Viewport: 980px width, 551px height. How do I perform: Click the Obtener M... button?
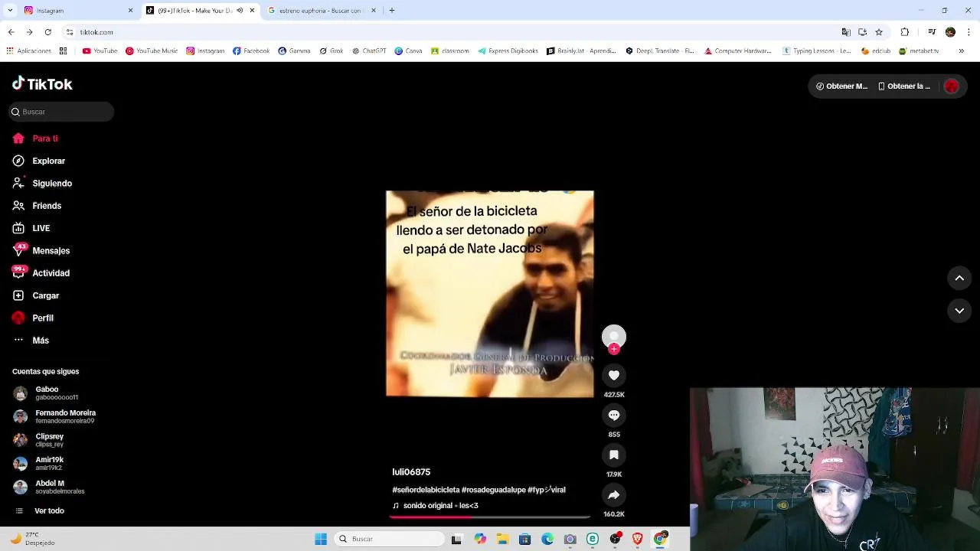[x=841, y=86]
